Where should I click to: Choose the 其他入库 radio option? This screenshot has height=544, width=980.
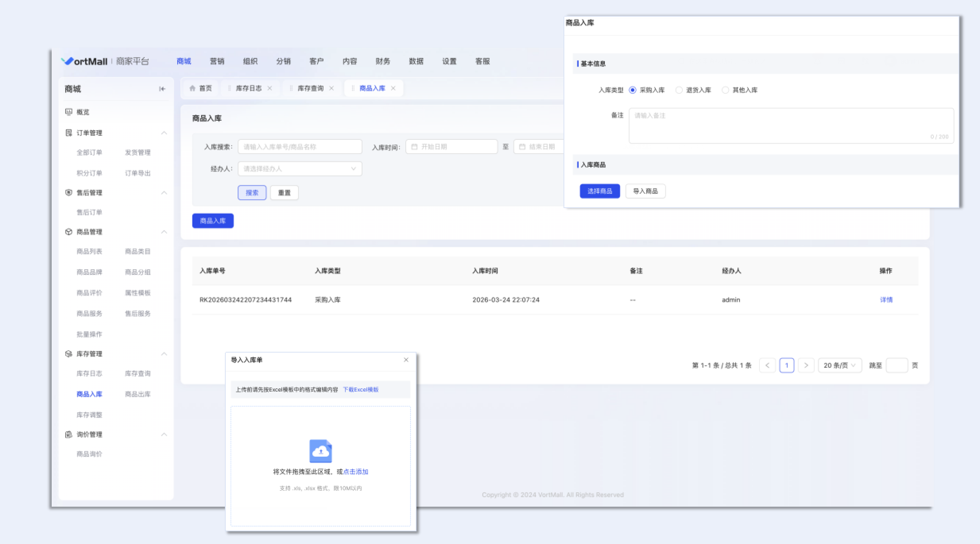725,90
